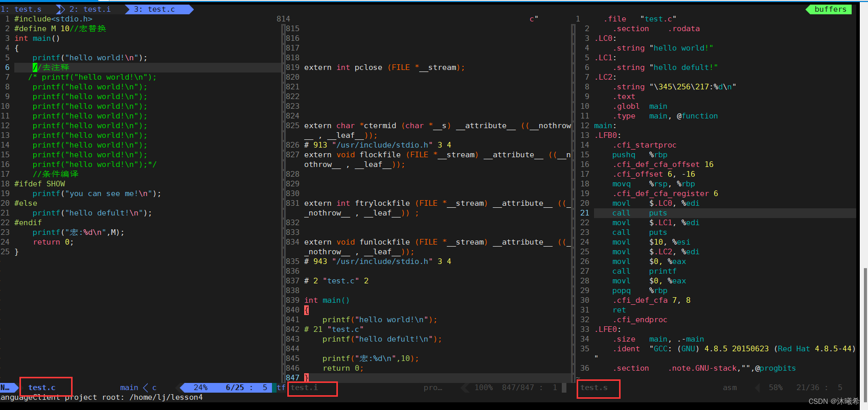
Task: Click the ".cfi_startproc" directive
Action: pos(645,145)
